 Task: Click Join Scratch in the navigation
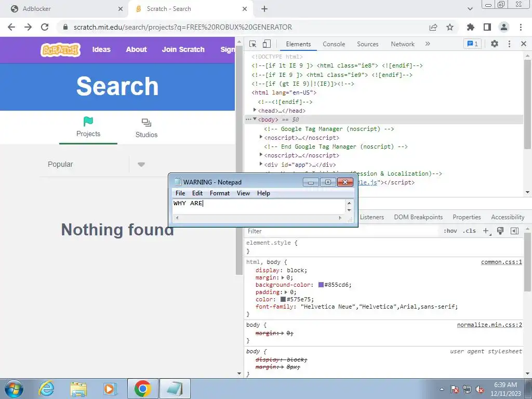183,49
